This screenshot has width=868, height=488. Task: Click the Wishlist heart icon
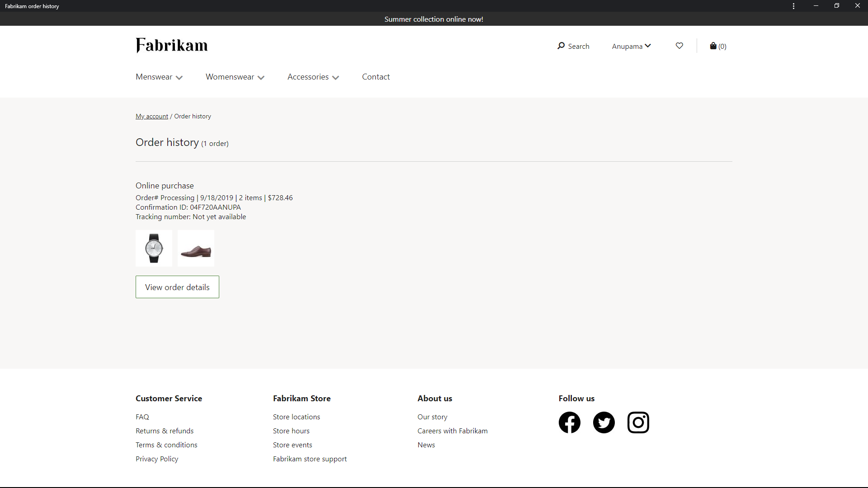click(x=679, y=46)
